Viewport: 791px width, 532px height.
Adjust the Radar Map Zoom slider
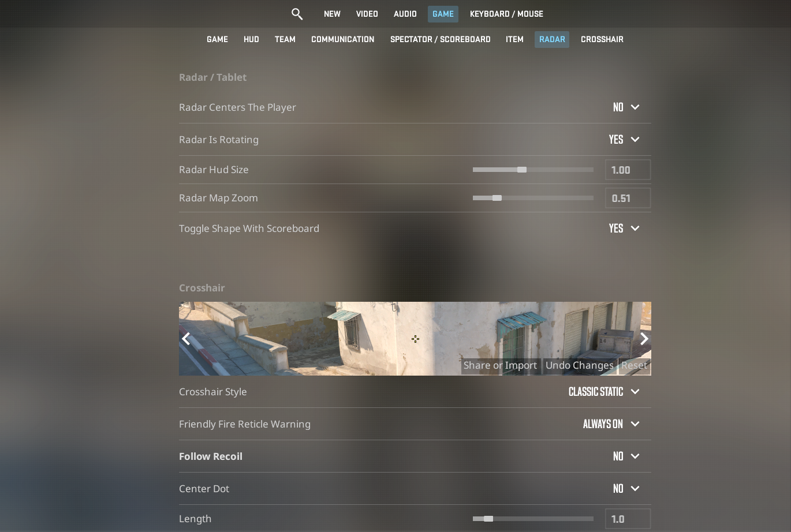533,198
